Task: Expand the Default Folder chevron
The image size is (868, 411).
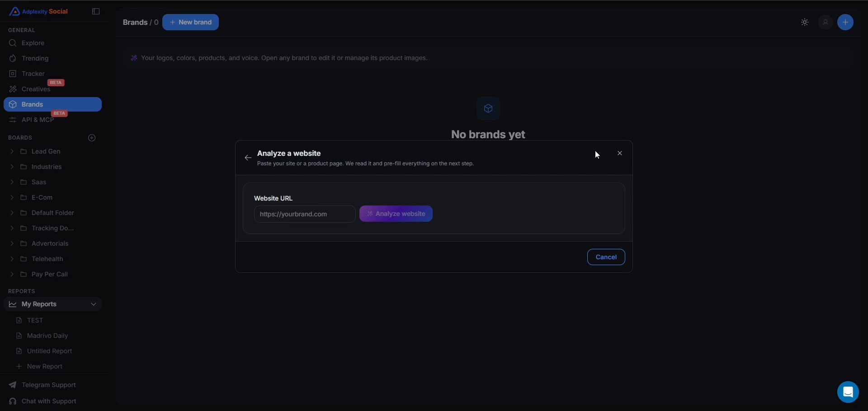Action: tap(12, 213)
